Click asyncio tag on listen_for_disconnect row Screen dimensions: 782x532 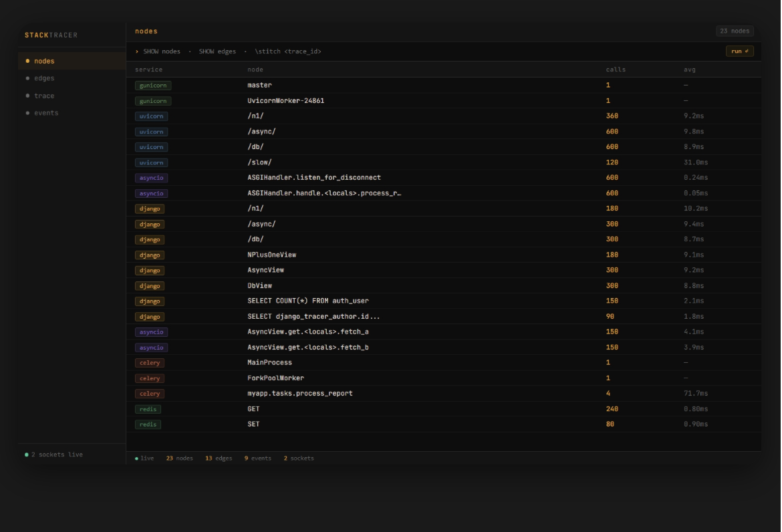tap(151, 178)
